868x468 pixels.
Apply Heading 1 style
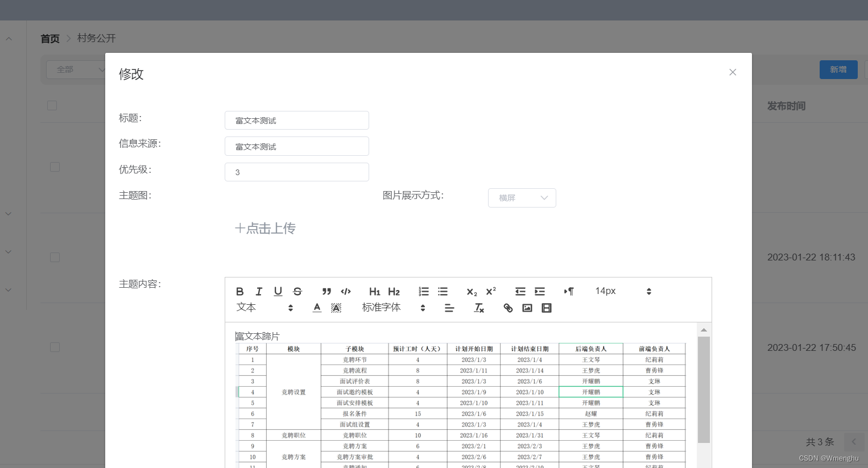[374, 291]
